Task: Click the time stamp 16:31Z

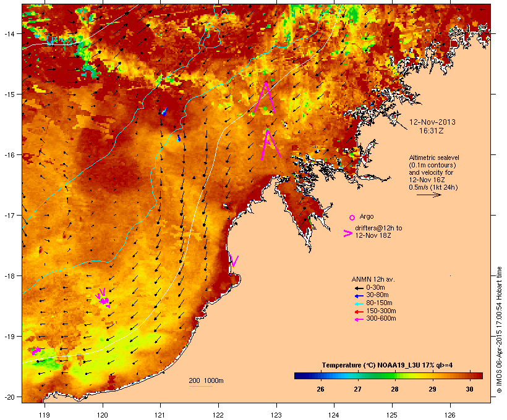Action: pos(432,131)
